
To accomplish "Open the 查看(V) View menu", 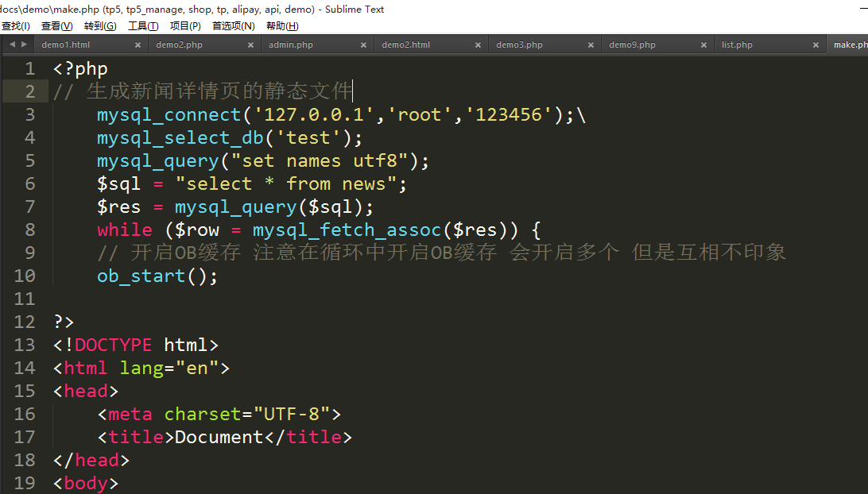I will pyautogui.click(x=56, y=26).
